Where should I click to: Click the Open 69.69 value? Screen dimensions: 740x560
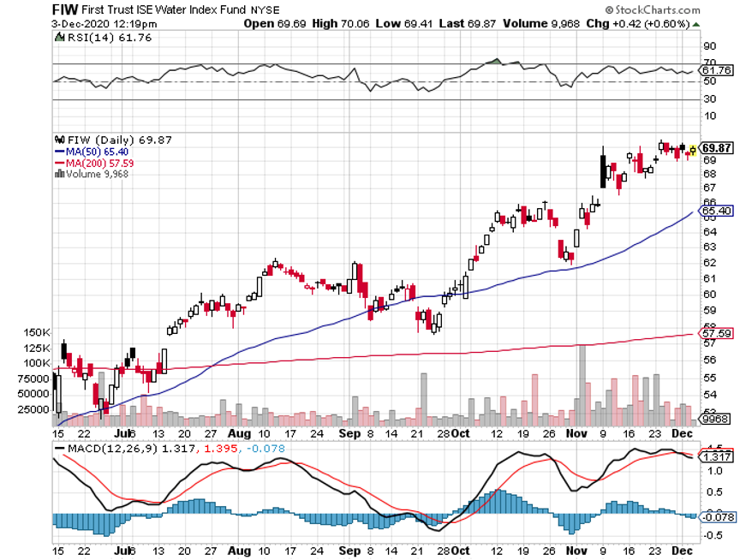click(x=275, y=24)
